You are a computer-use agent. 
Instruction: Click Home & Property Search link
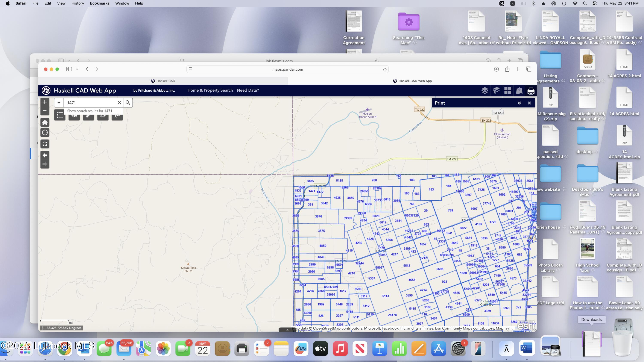[x=210, y=90]
